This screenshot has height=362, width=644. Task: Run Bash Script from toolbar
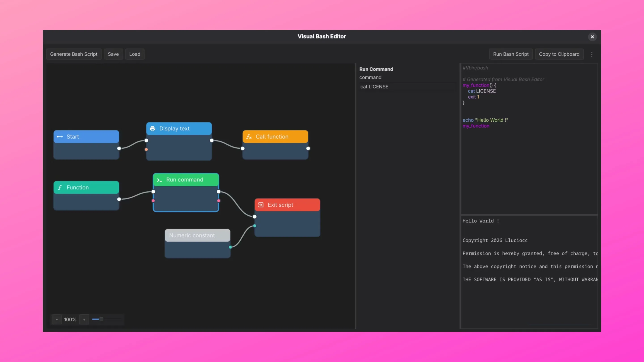click(x=511, y=54)
